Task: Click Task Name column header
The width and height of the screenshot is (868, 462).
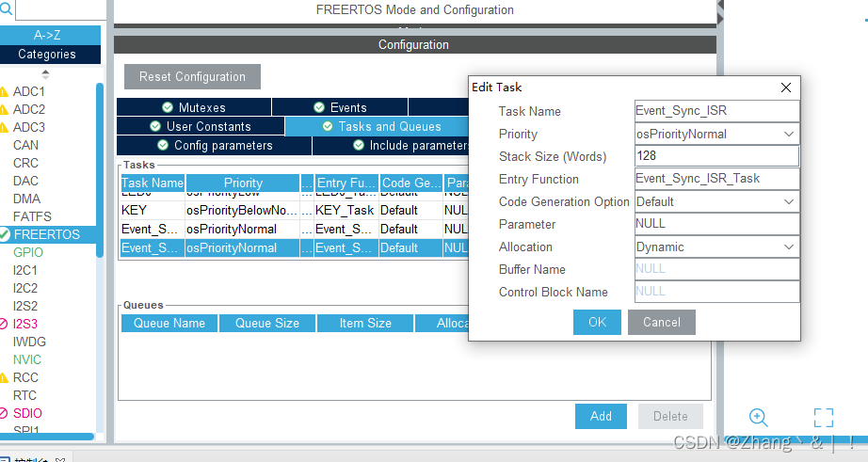Action: [x=153, y=183]
